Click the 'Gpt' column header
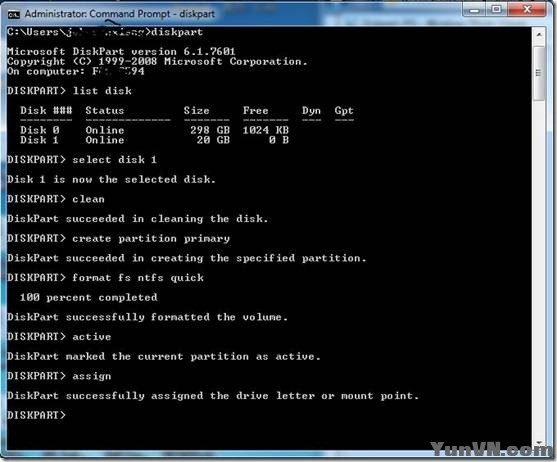Image resolution: width=557 pixels, height=462 pixels. [x=344, y=111]
